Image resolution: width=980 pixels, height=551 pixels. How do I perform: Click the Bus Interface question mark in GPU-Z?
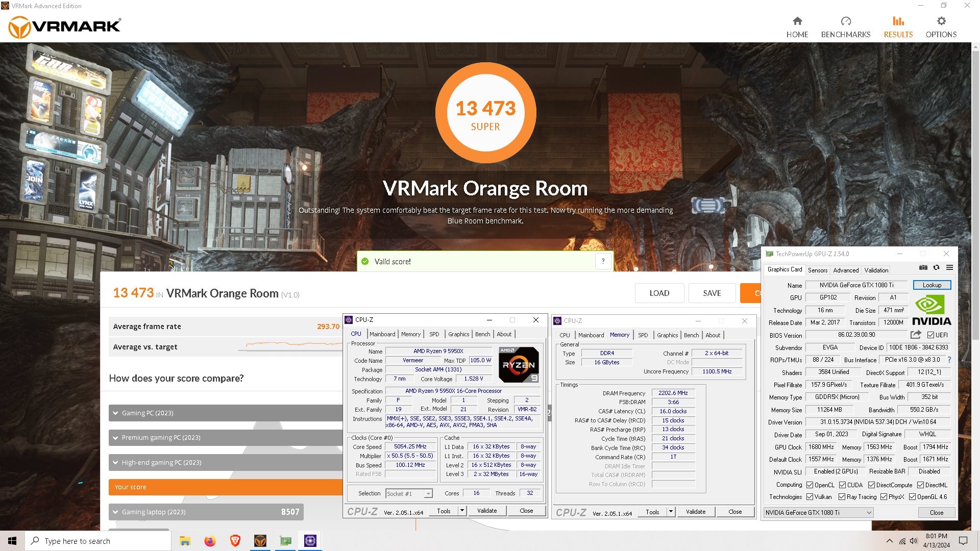[949, 360]
